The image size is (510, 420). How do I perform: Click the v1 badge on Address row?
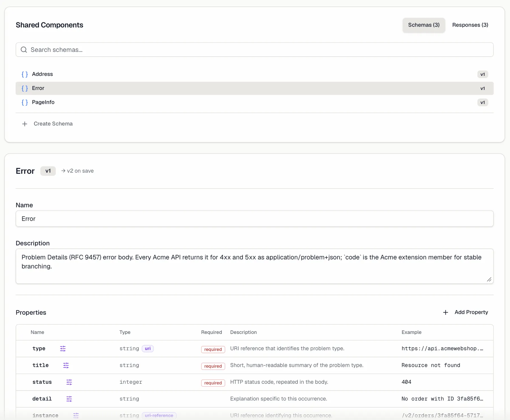483,74
